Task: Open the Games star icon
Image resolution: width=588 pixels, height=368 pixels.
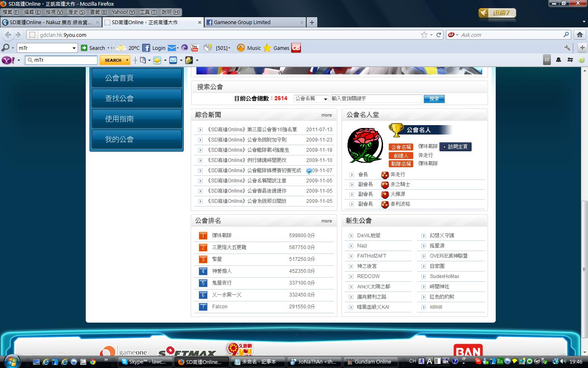Action: pos(267,48)
